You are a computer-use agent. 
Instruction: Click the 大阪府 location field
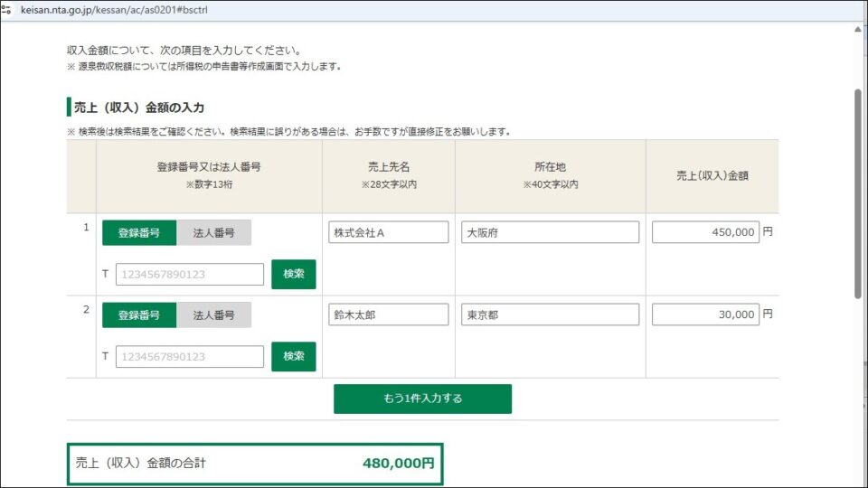pos(550,232)
